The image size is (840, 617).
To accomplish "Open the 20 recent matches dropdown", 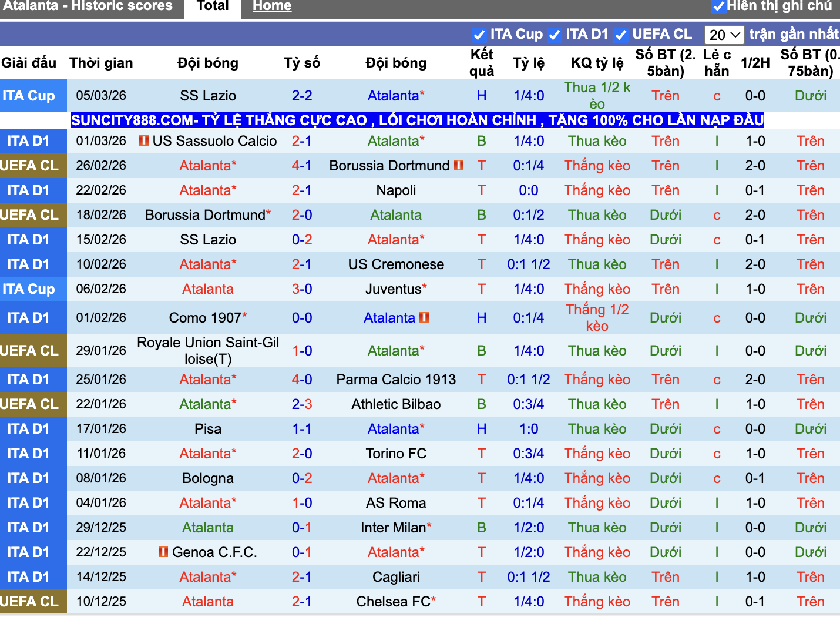I will 724,35.
